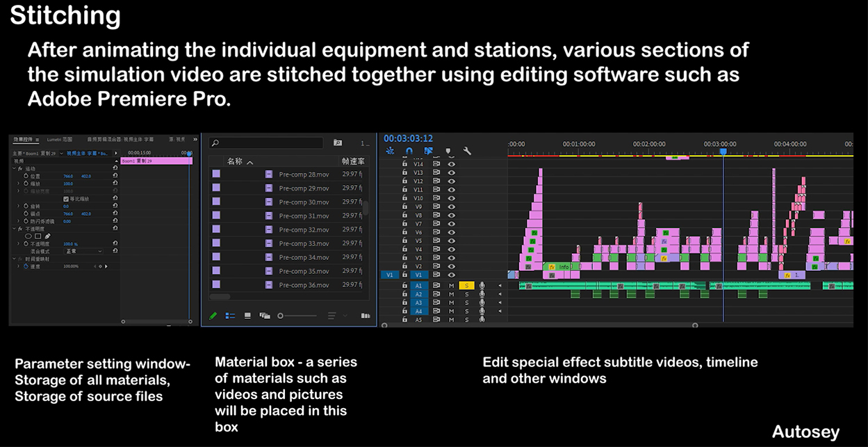Toggle the Linked Selection icon in timeline
The width and height of the screenshot is (868, 447).
pyautogui.click(x=428, y=151)
